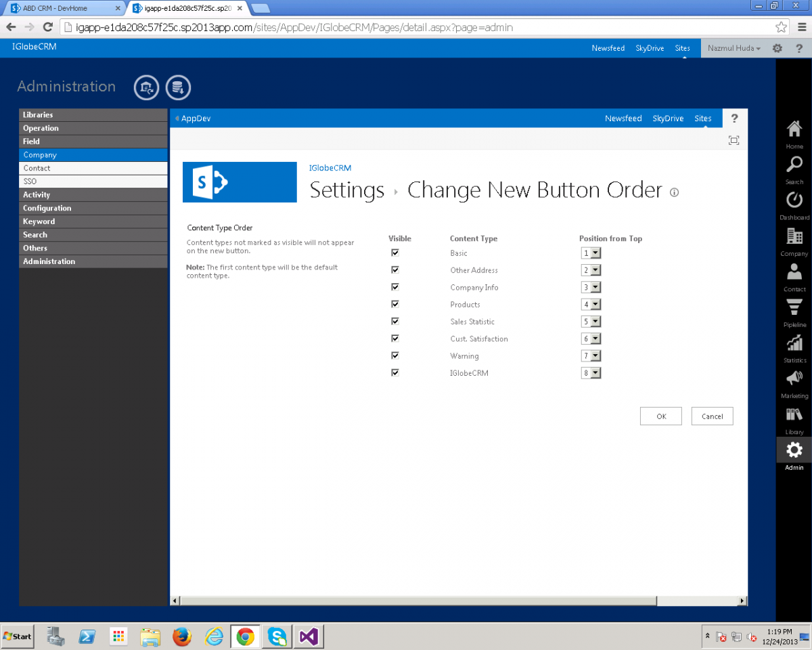The width and height of the screenshot is (812, 650).
Task: Click the Cancel button
Action: (x=712, y=416)
